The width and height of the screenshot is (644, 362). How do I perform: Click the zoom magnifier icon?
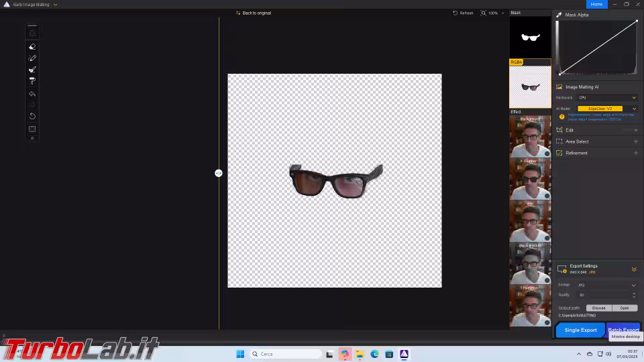click(x=483, y=13)
